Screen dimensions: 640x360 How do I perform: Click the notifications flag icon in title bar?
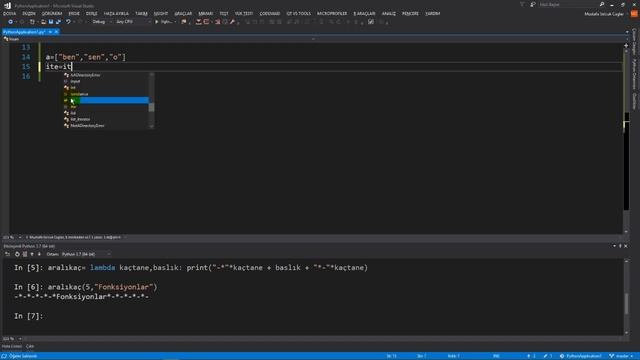tap(522, 4)
